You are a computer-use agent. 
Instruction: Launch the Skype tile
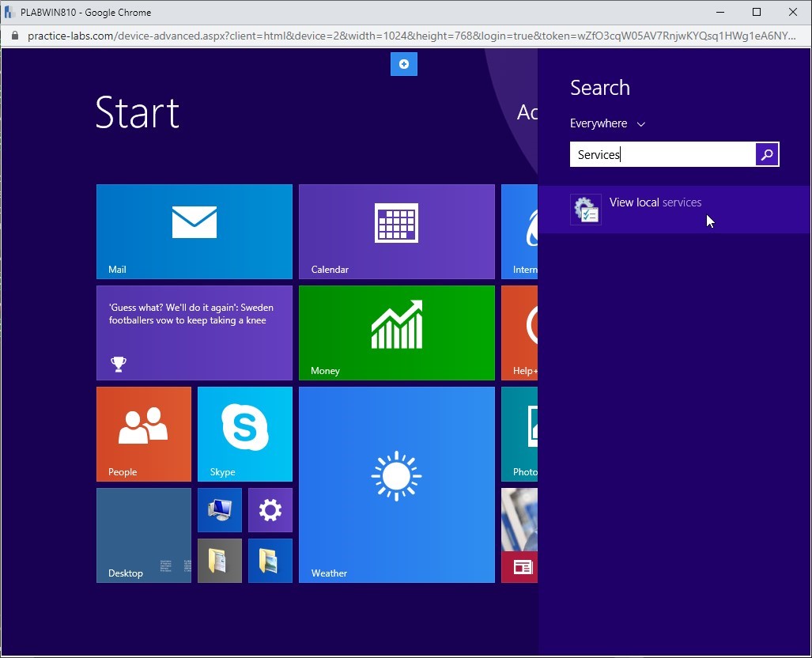(245, 434)
